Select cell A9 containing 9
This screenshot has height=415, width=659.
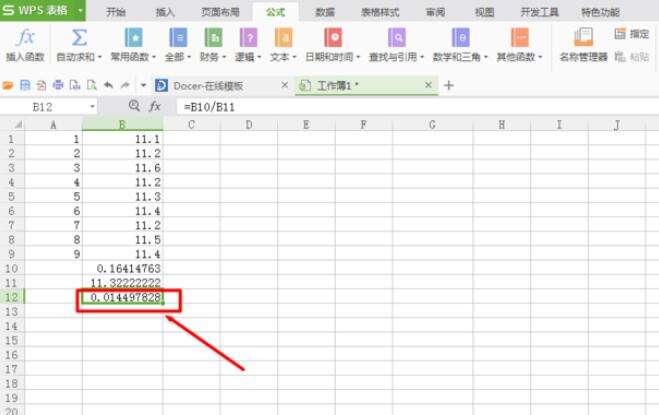coord(53,254)
